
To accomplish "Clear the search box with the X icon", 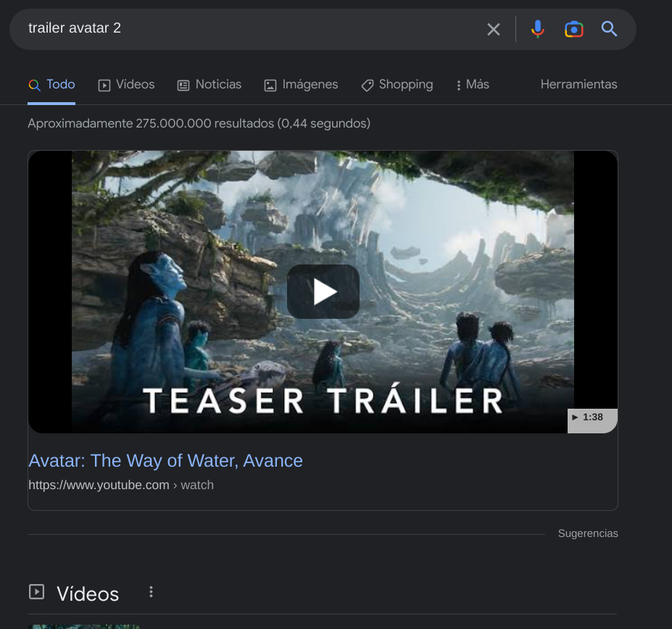I will tap(493, 29).
